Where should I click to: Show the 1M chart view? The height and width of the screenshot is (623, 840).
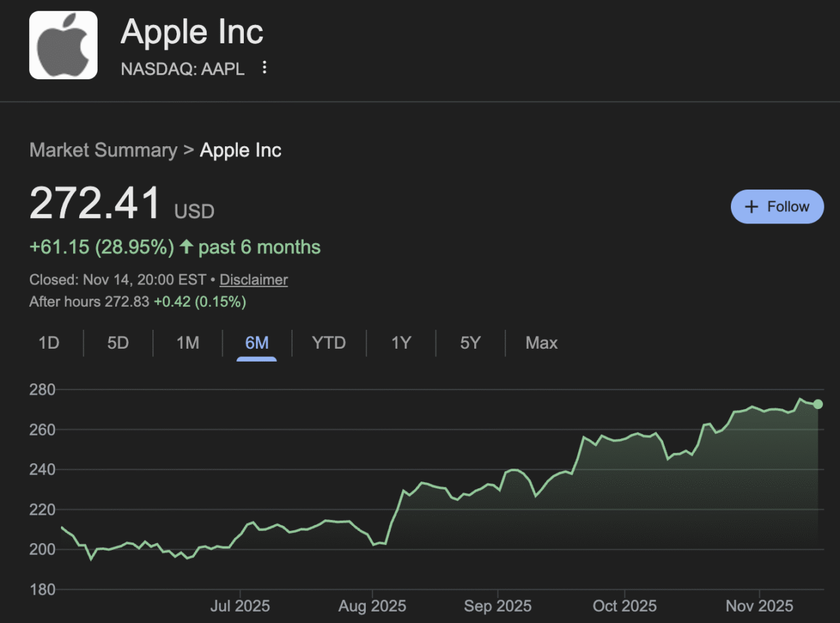tap(188, 343)
